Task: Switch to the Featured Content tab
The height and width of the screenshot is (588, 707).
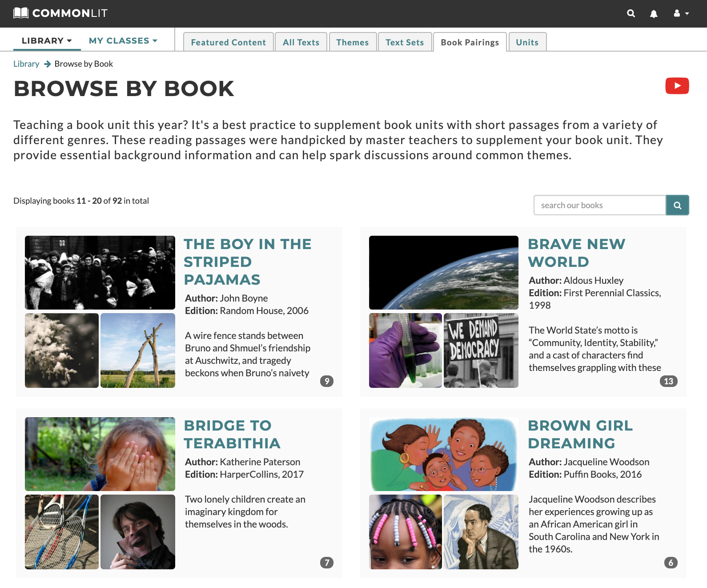Action: (229, 42)
